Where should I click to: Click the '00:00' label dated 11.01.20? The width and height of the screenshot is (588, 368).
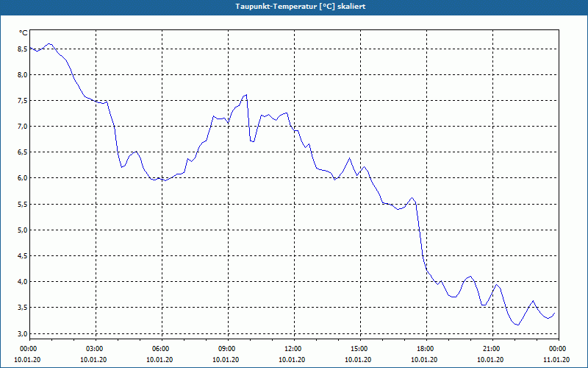pyautogui.click(x=556, y=349)
